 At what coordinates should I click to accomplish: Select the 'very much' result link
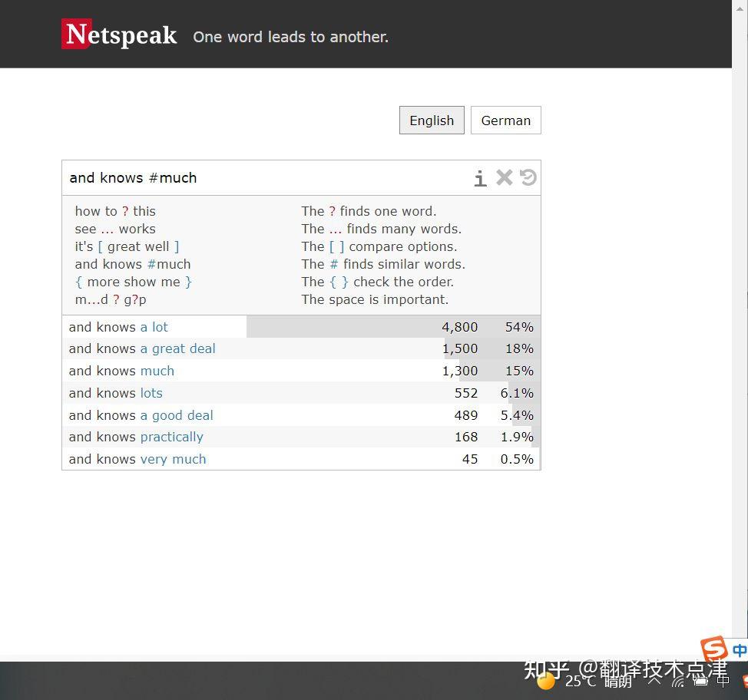coord(173,459)
